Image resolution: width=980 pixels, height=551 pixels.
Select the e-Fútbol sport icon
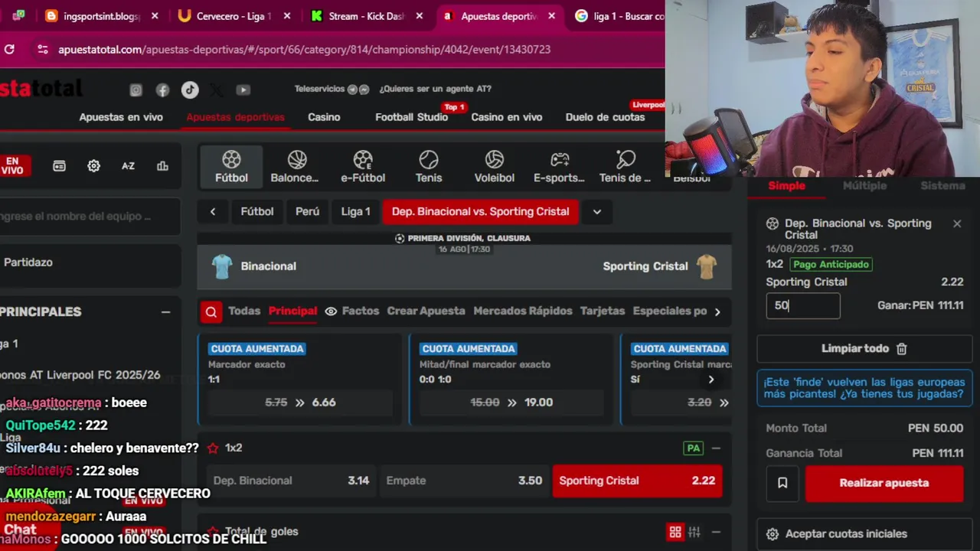tap(363, 166)
